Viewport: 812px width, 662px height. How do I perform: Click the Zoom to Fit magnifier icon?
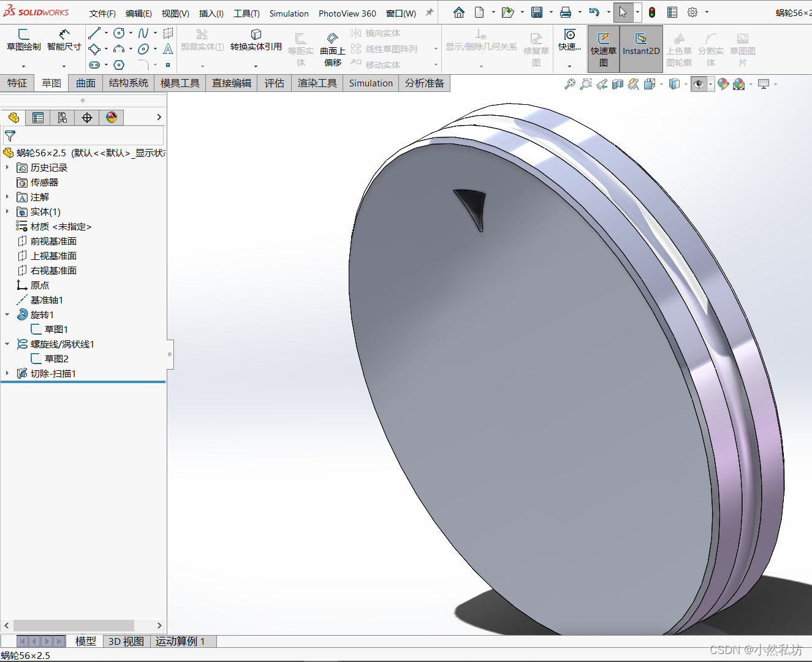[570, 84]
